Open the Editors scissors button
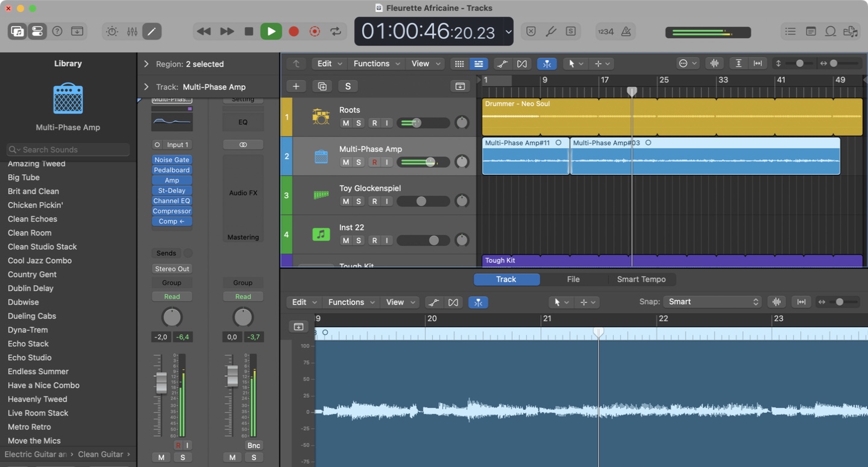This screenshot has width=868, height=467. (x=151, y=31)
